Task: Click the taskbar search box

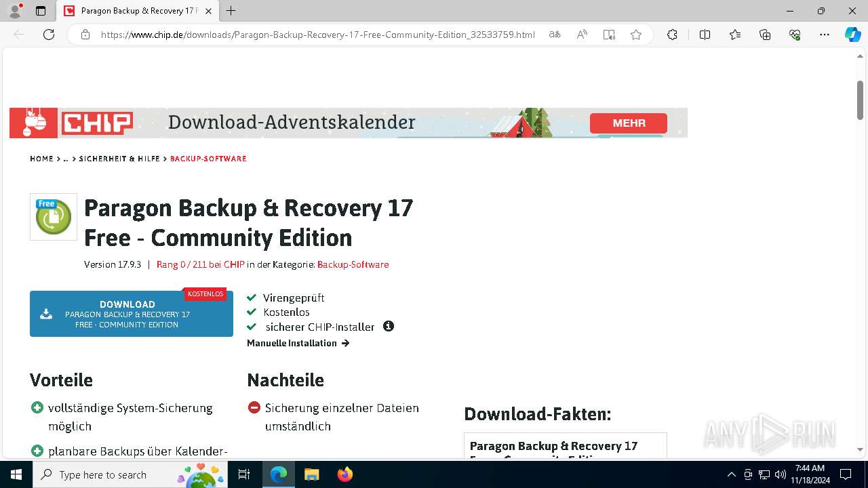Action: tap(130, 474)
